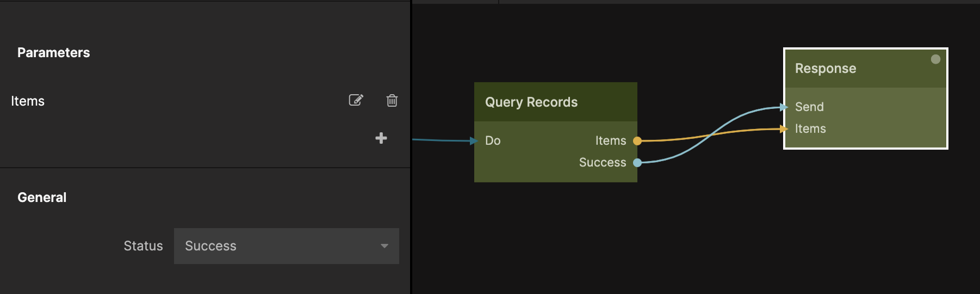The width and height of the screenshot is (980, 294).
Task: Click the Send label in Response node
Action: [809, 107]
